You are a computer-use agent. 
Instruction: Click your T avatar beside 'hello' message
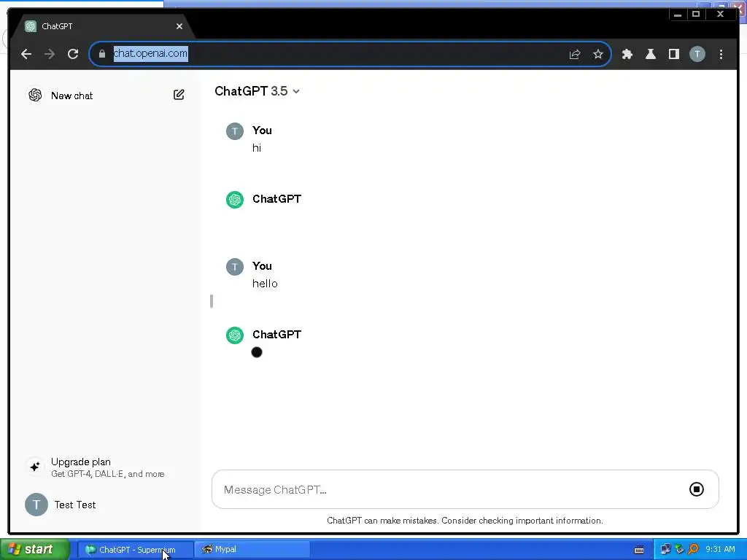pyautogui.click(x=234, y=267)
